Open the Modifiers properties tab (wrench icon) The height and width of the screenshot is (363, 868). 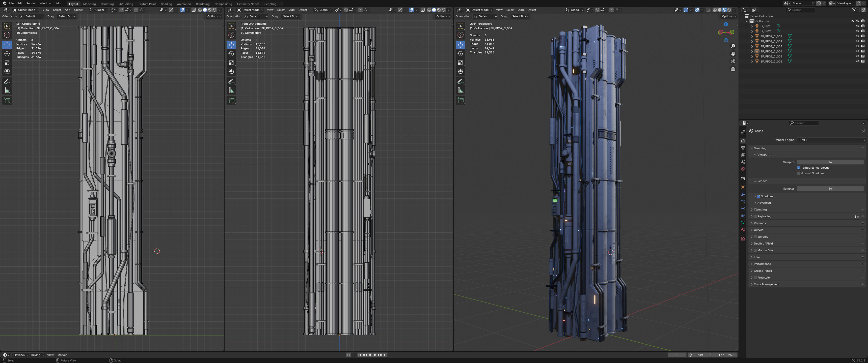[743, 194]
